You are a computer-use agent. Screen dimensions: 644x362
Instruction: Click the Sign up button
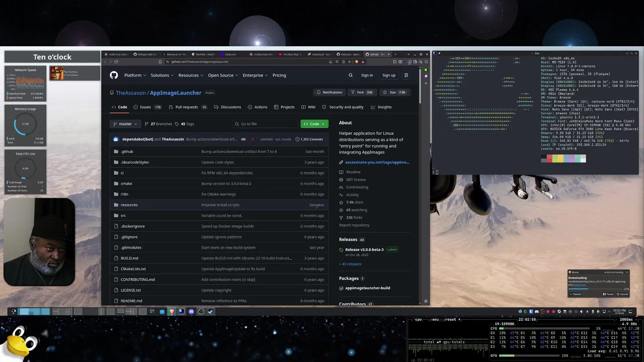389,75
